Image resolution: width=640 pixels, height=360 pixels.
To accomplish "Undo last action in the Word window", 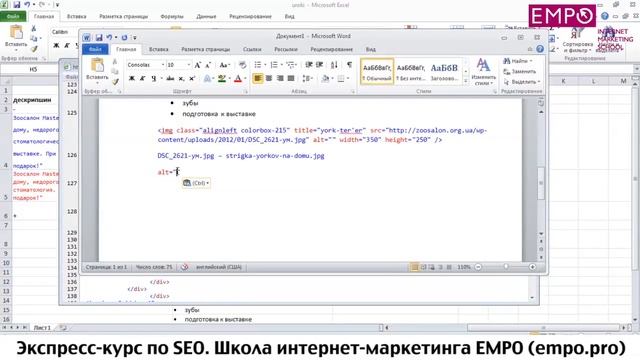I will tap(109, 38).
